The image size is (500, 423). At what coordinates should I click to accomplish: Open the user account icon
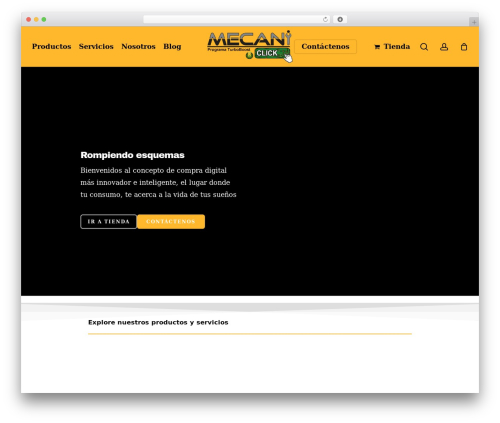click(444, 47)
